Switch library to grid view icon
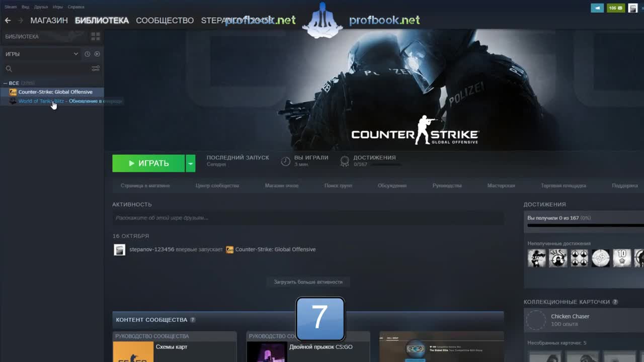Image resolution: width=644 pixels, height=362 pixels. [x=96, y=36]
